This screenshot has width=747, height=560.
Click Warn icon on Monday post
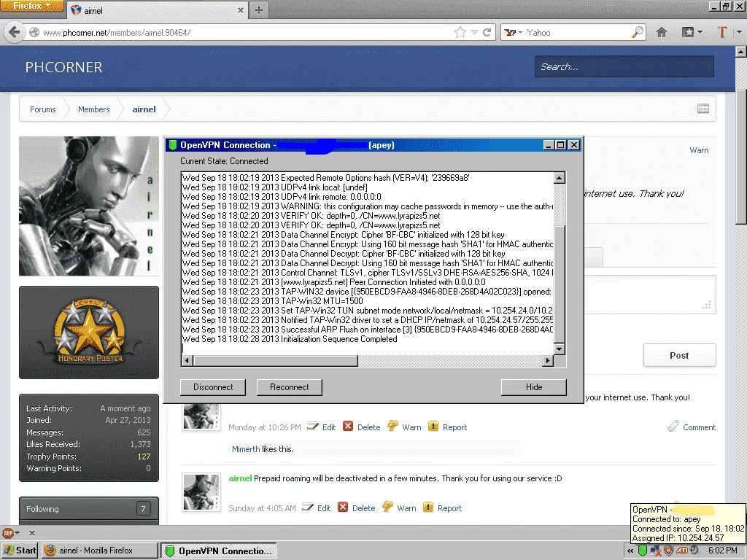(x=392, y=426)
